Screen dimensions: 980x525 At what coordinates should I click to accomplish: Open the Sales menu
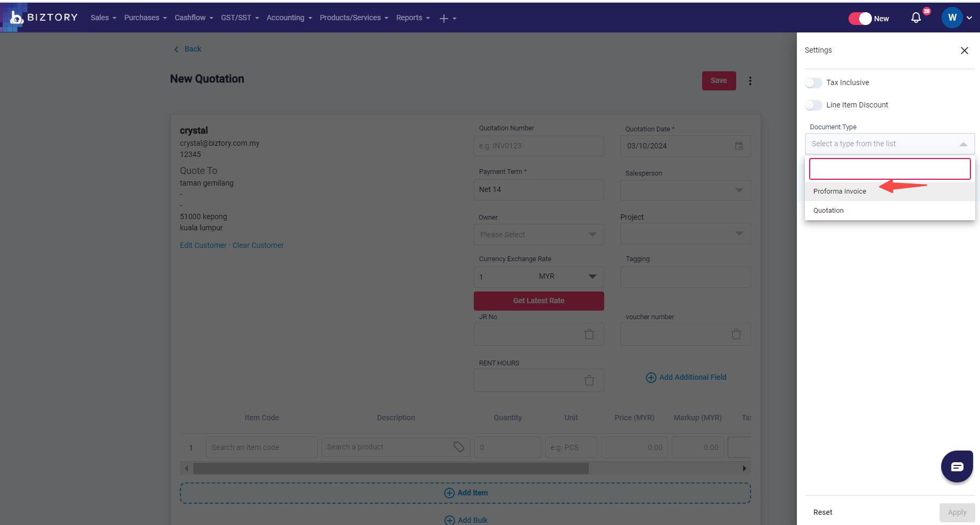[103, 18]
